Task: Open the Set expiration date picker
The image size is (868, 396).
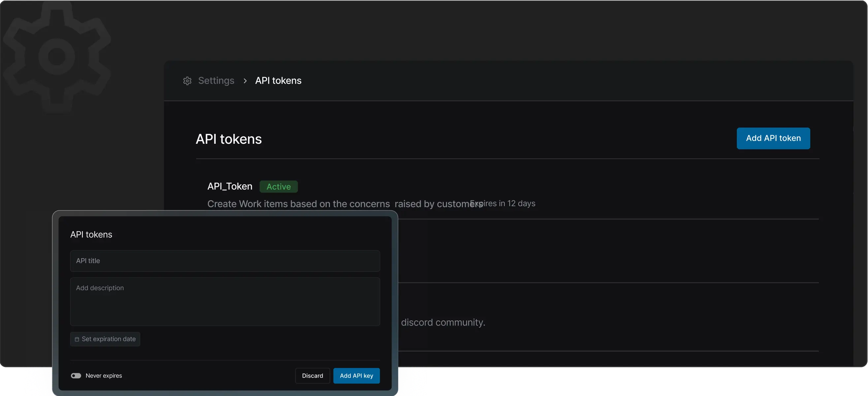Action: click(x=105, y=339)
